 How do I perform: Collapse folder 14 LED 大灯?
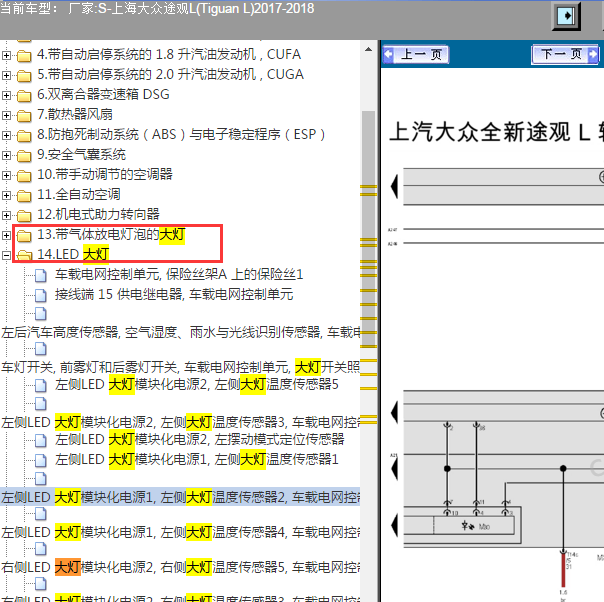6,255
